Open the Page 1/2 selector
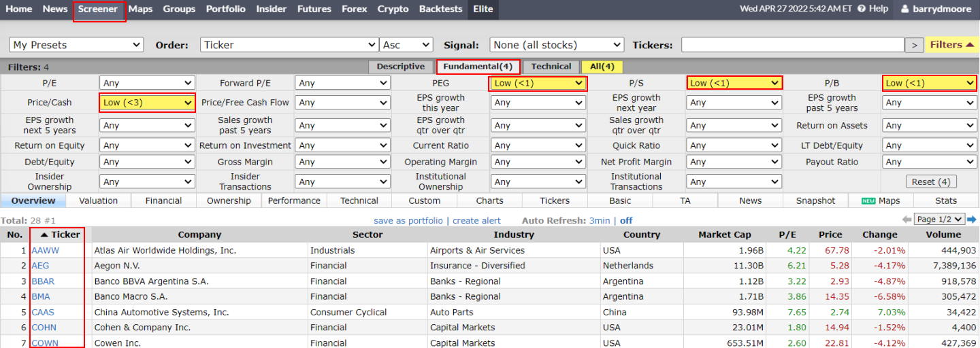 [x=940, y=219]
